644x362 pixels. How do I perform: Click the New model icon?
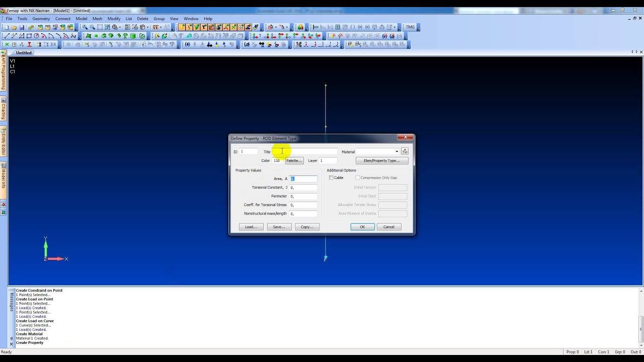pyautogui.click(x=7, y=27)
